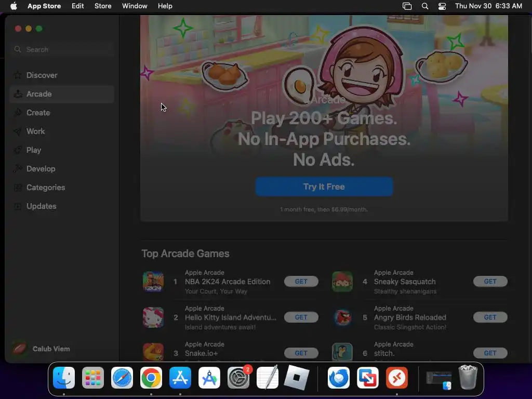The width and height of the screenshot is (532, 399).
Task: Open the Edit menu
Action: coord(78,6)
